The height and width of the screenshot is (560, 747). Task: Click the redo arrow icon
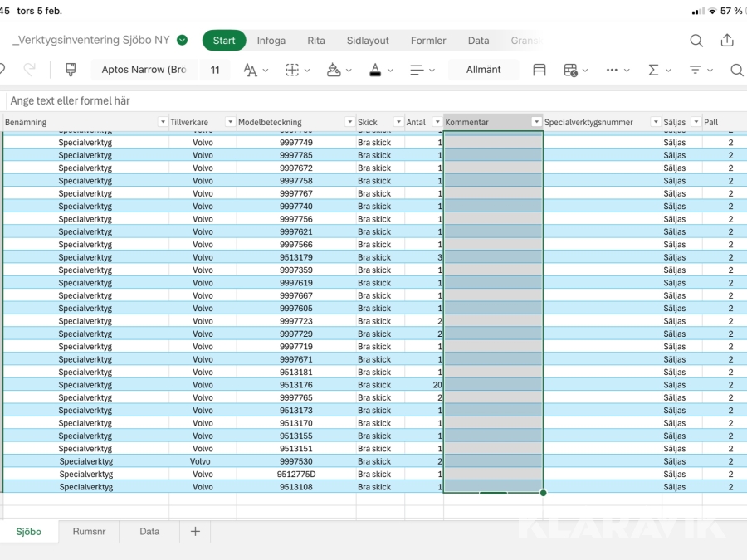[30, 70]
